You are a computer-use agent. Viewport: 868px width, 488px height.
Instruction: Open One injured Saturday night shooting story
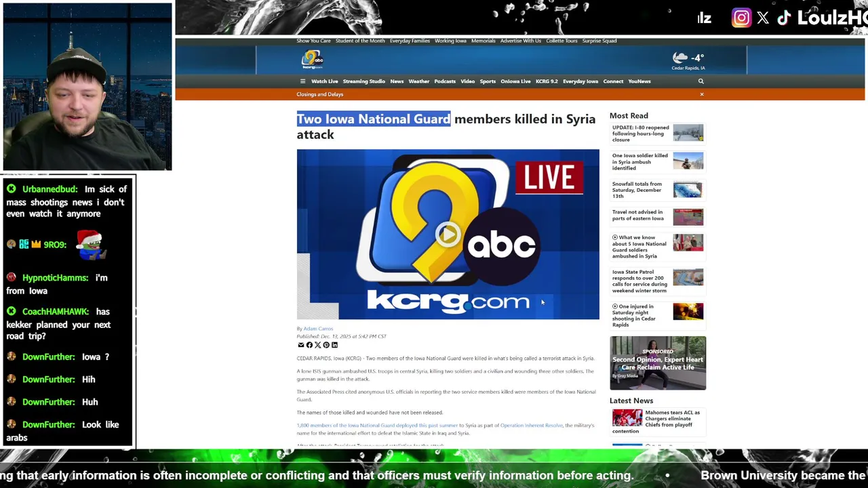[634, 315]
